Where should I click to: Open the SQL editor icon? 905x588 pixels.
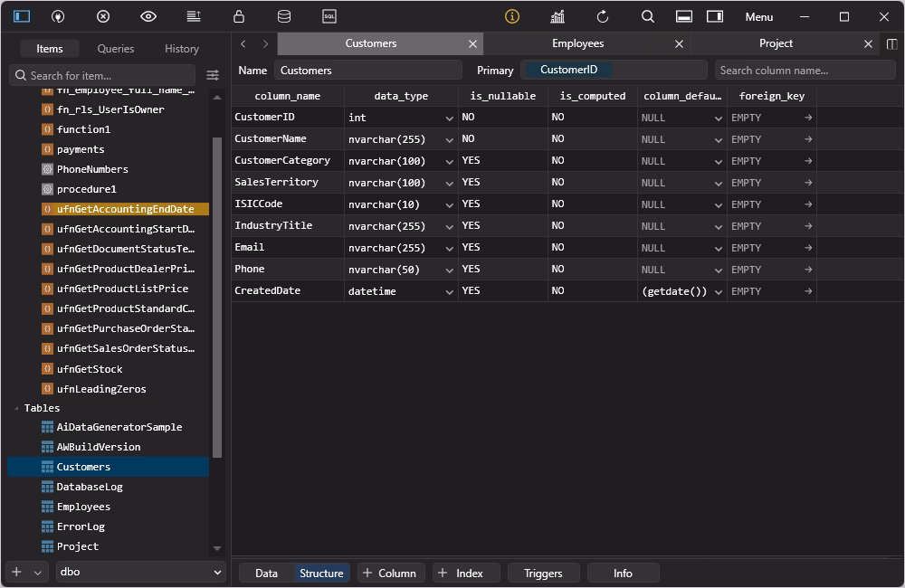click(x=329, y=16)
